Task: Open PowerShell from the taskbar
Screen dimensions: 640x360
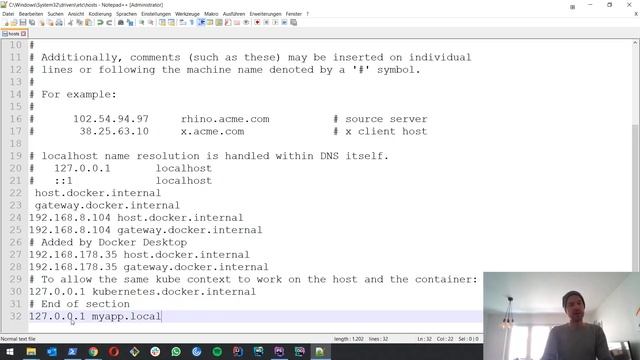Action: coord(72,351)
